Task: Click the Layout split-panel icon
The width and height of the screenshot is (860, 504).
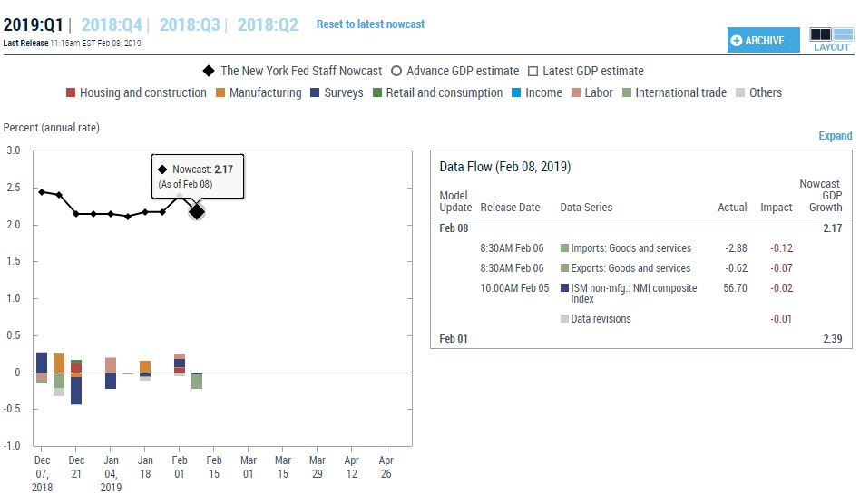Action: 831,34
